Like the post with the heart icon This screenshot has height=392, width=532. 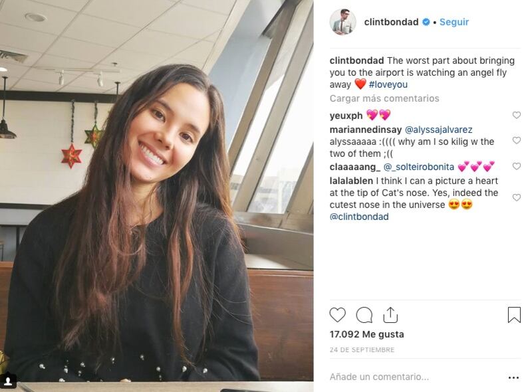click(338, 315)
